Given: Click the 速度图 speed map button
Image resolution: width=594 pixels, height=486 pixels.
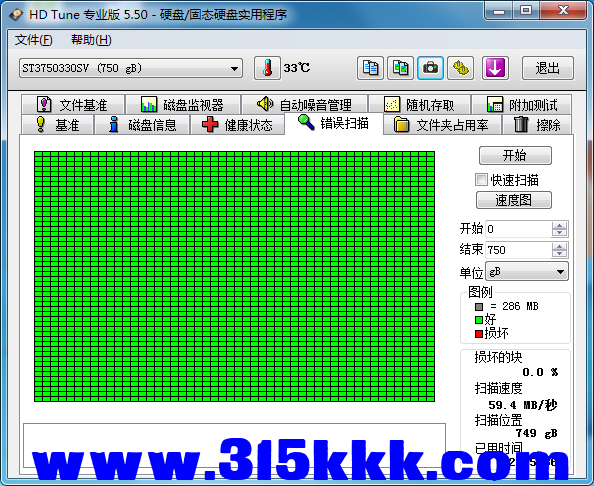Looking at the screenshot, I should [x=514, y=200].
